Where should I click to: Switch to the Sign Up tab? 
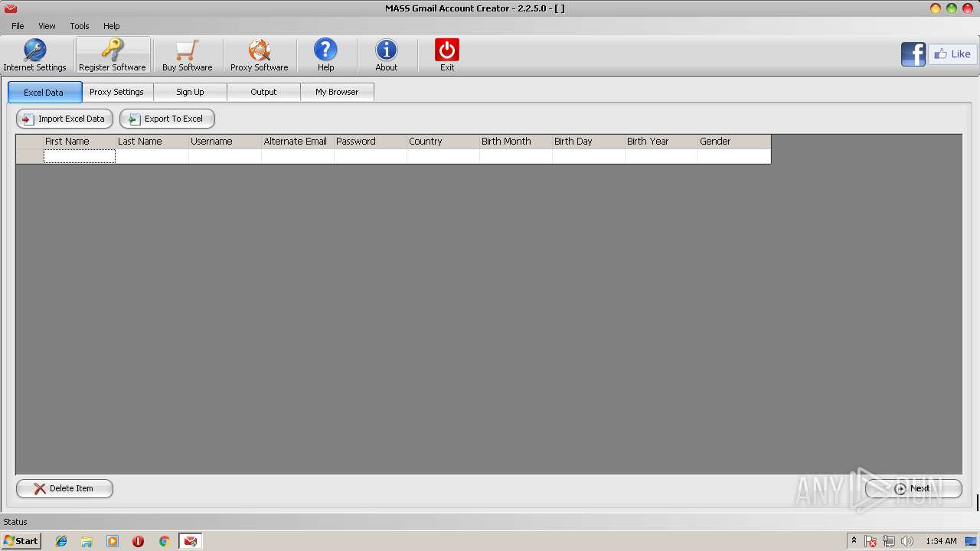coord(190,92)
